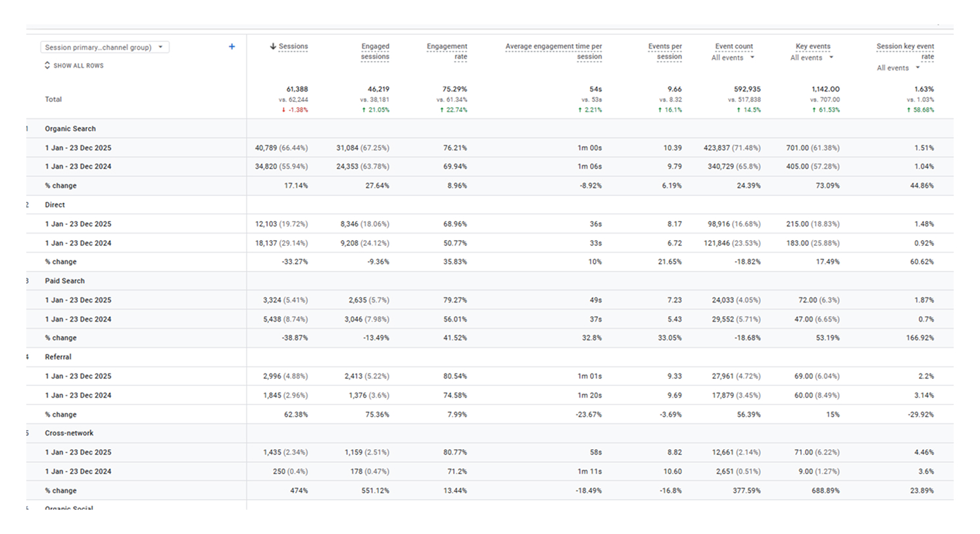Open the Session primary channel group dropdown
980x534 pixels.
point(105,47)
